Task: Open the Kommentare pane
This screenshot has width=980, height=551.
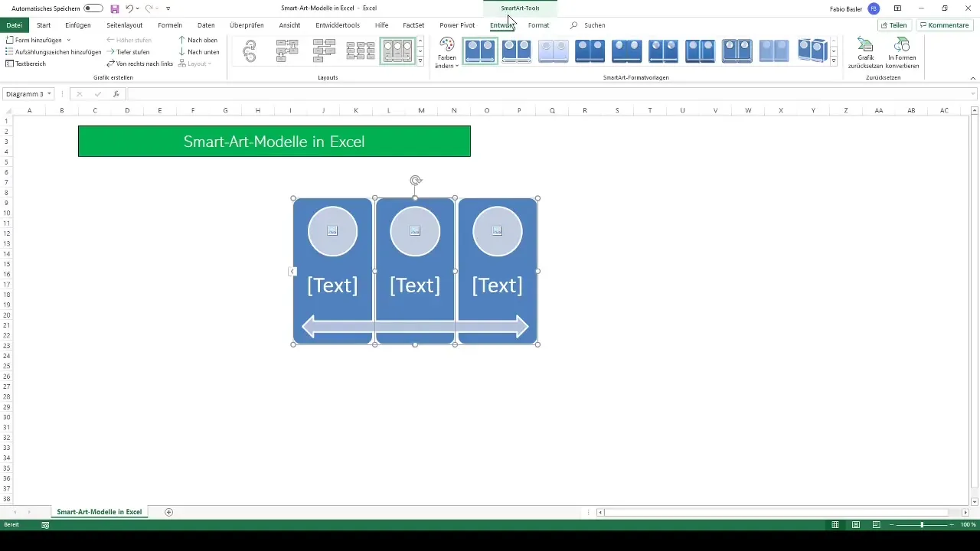Action: (x=945, y=25)
